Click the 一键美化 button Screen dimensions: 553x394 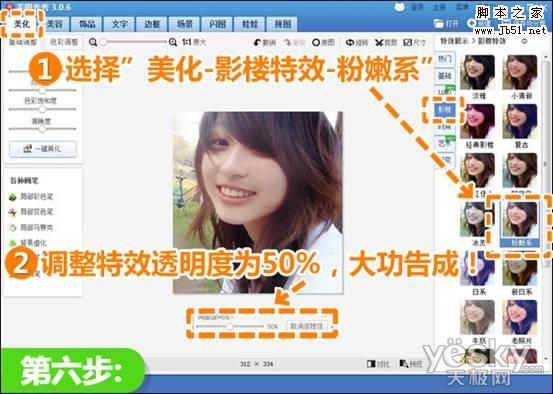pos(43,149)
